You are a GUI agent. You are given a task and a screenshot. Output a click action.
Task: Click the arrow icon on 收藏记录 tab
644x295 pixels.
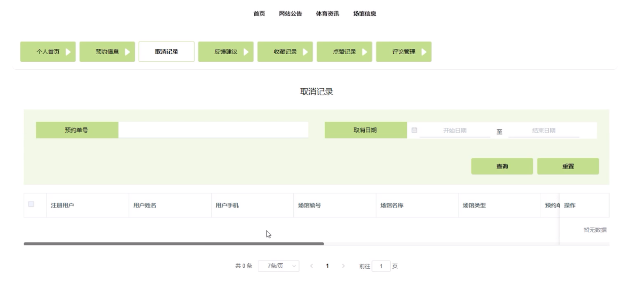tap(305, 52)
